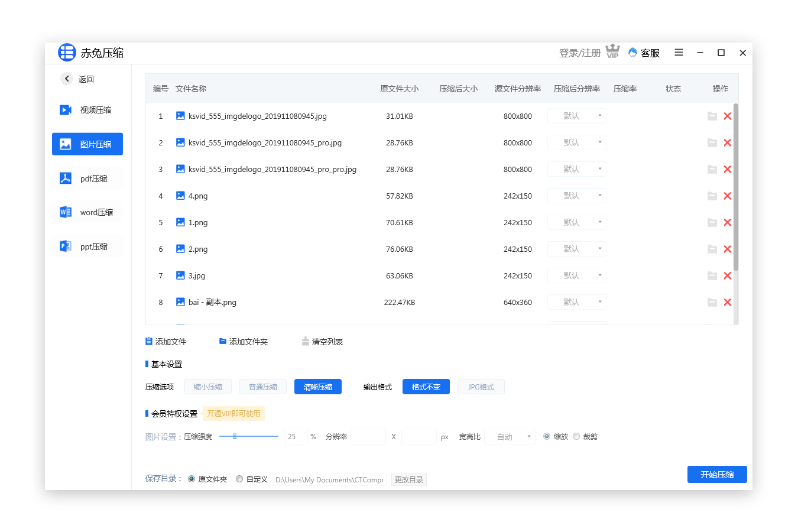
Task: Open 默认 resolution dropdown for 2.png
Action: point(577,249)
